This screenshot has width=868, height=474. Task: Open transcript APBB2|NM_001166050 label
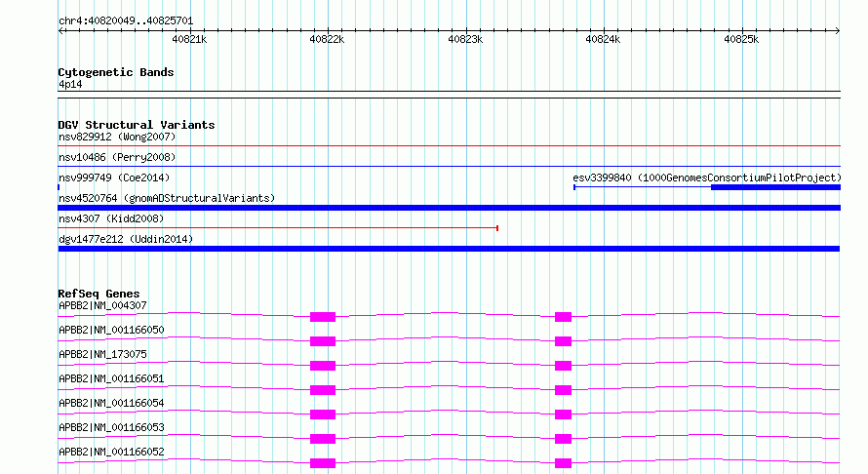(x=111, y=330)
